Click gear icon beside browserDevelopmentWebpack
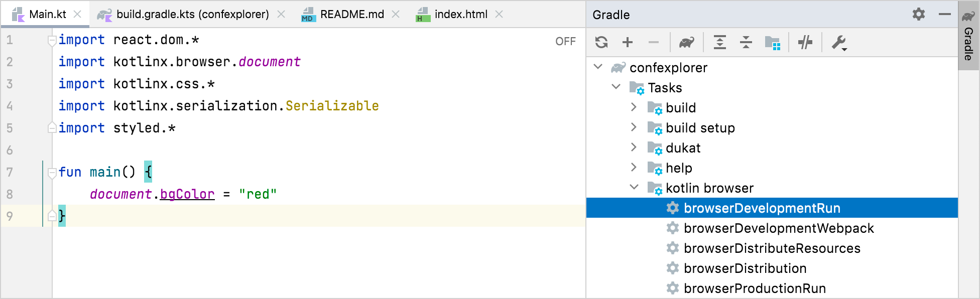 [673, 228]
